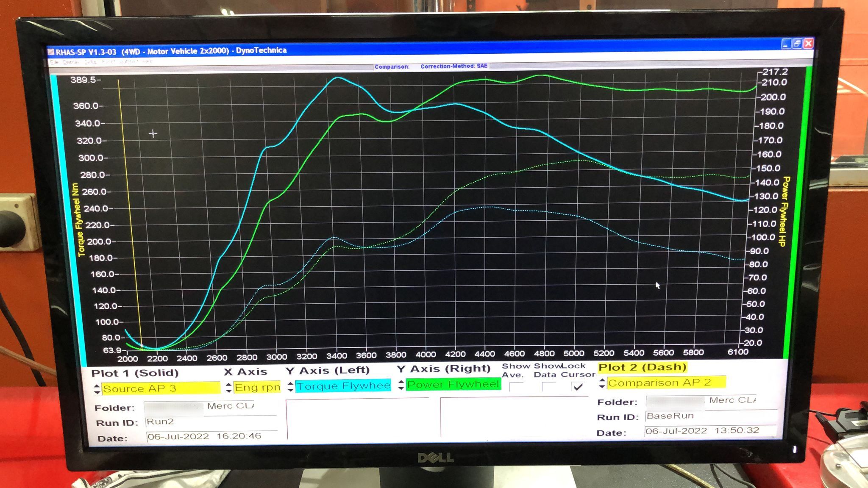Open the Display menu

pos(71,62)
